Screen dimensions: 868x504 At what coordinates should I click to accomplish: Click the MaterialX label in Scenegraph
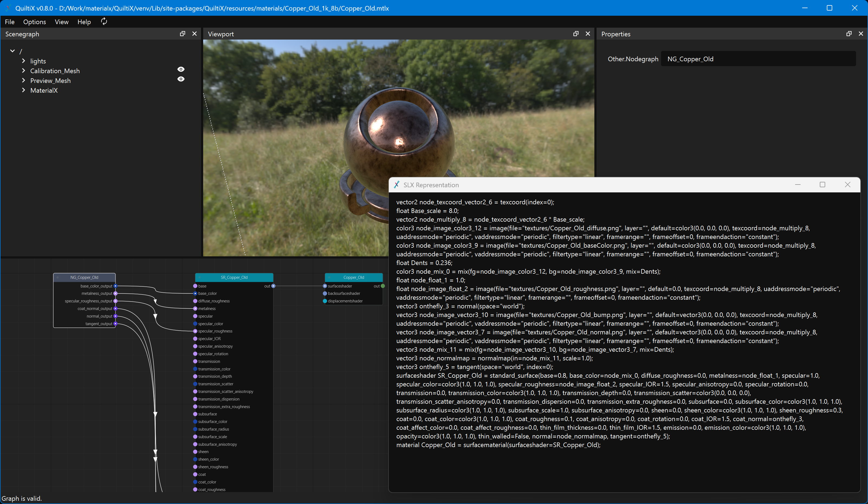pyautogui.click(x=44, y=90)
